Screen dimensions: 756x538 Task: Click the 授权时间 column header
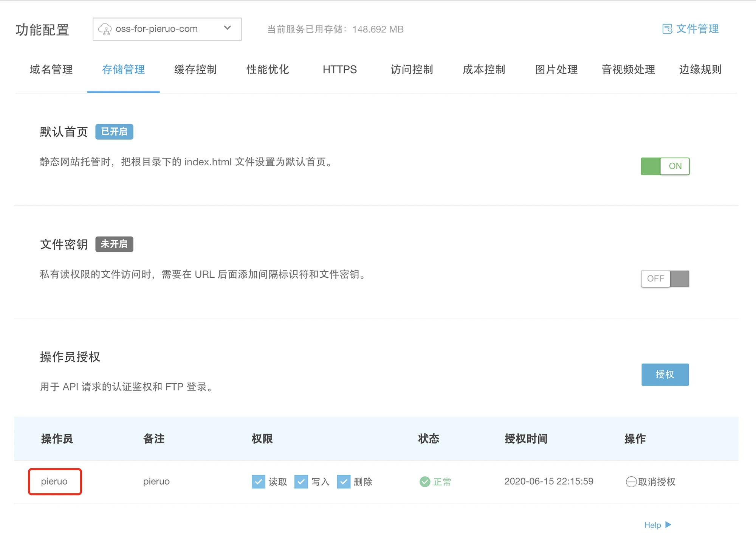pyautogui.click(x=526, y=439)
